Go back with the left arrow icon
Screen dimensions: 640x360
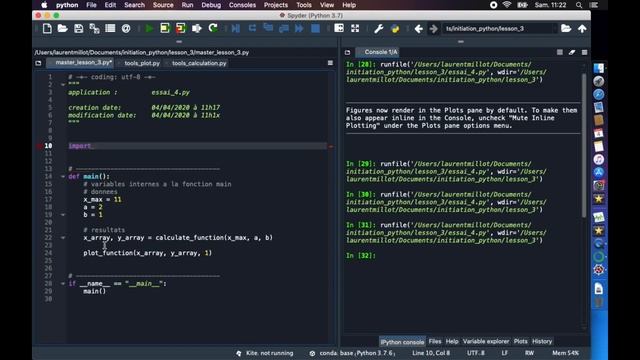(418, 29)
